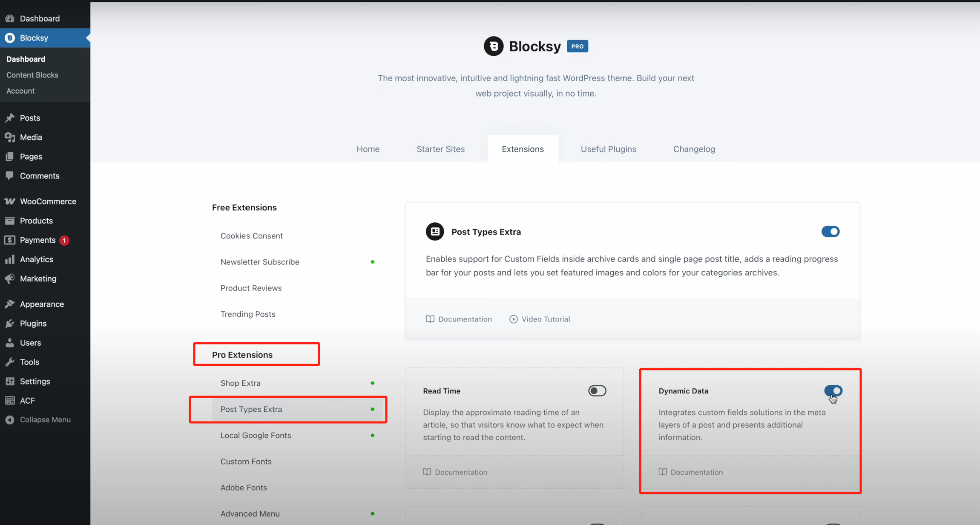Click the Blocksy logo at page top
Viewport: 980px width, 525px height.
[x=493, y=46]
